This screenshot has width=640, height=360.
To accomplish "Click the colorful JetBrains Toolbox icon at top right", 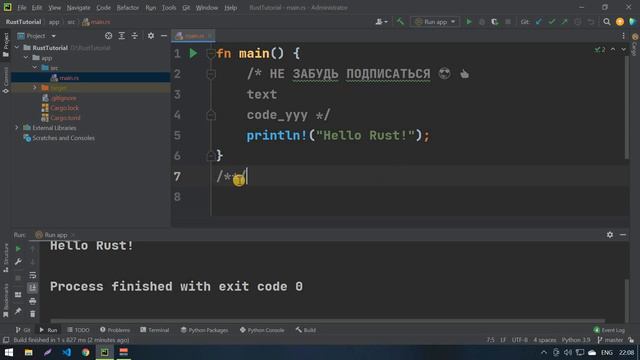I will (633, 22).
